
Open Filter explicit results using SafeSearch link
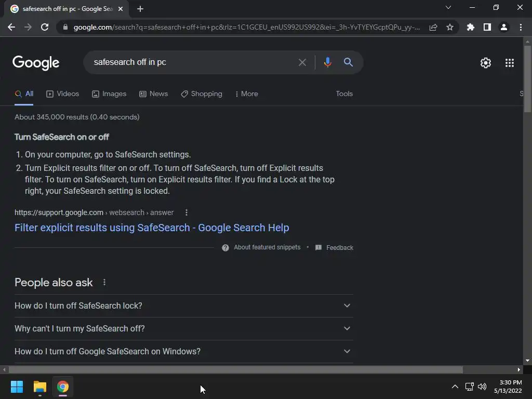152,228
